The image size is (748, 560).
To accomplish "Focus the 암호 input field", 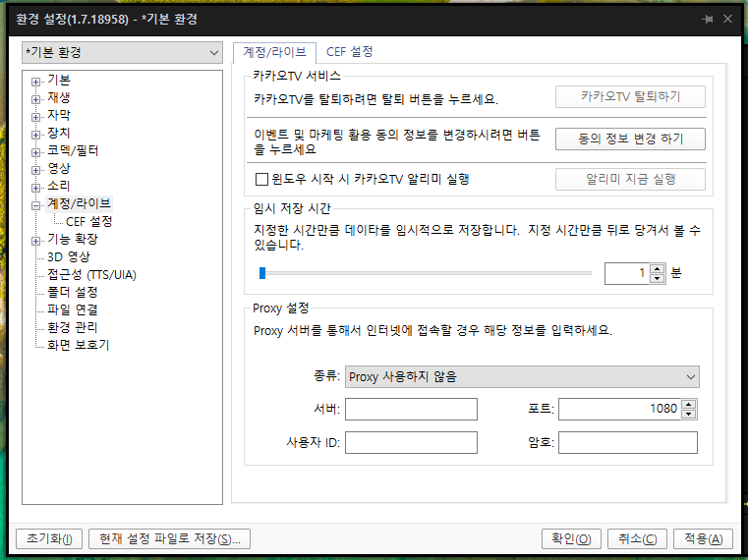I will [x=628, y=443].
